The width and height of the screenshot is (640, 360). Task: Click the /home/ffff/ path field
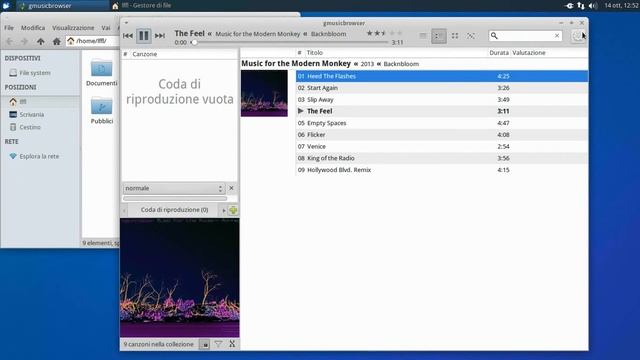[x=93, y=41]
